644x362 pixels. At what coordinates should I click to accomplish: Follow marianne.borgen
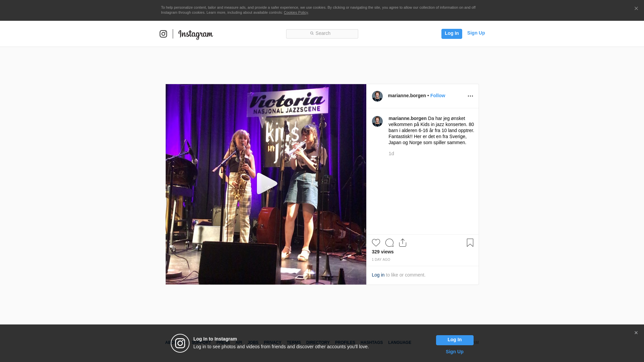coord(438,96)
